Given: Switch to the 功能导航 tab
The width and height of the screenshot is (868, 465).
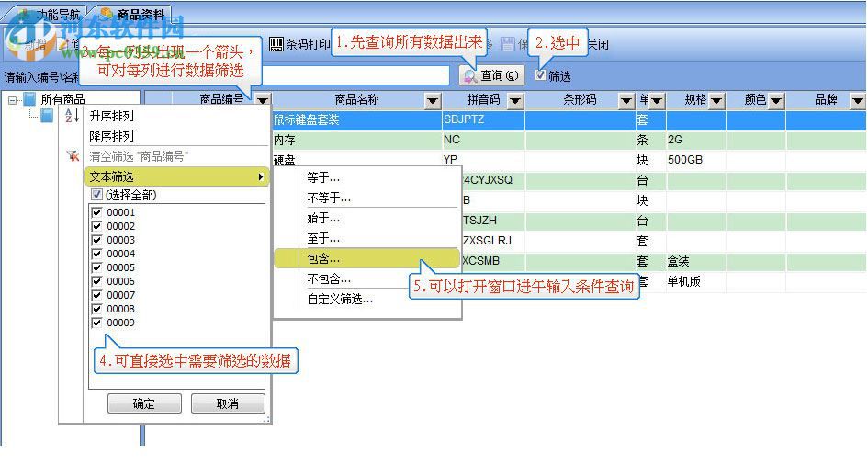Looking at the screenshot, I should (51, 14).
